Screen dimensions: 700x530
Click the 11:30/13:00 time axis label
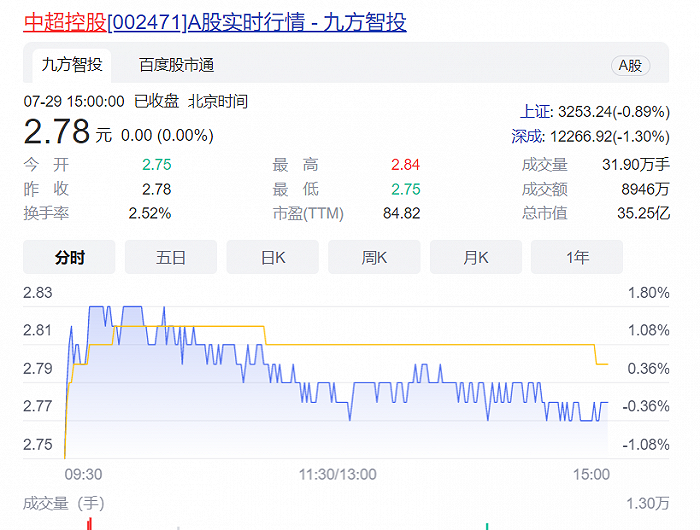click(x=338, y=474)
